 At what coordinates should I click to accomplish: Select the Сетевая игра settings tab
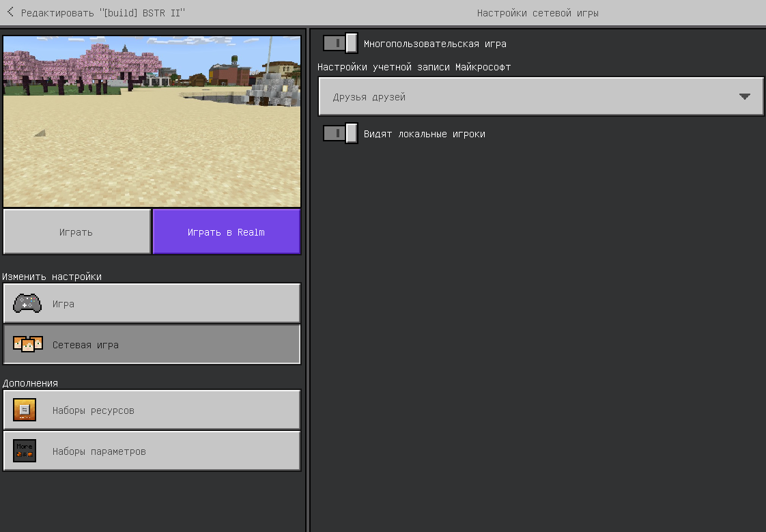click(x=152, y=344)
